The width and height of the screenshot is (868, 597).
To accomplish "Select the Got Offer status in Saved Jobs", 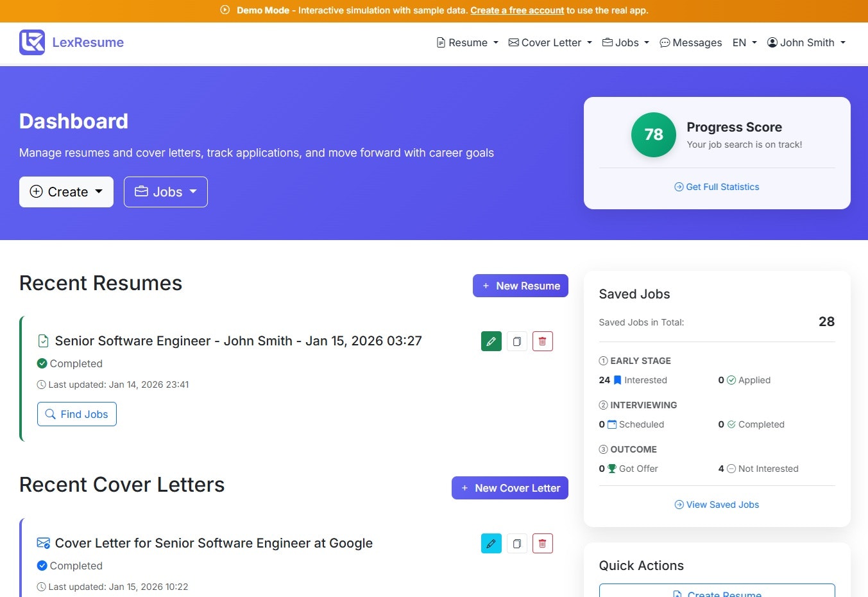I will point(633,469).
